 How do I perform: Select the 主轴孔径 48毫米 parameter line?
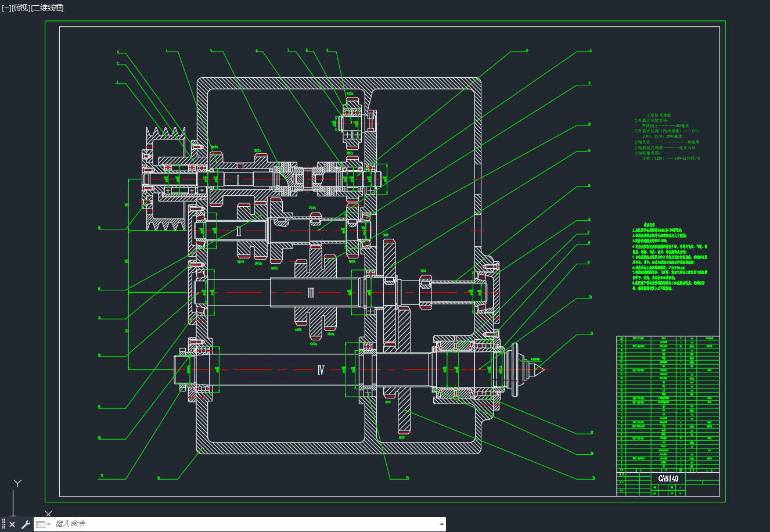click(x=667, y=142)
